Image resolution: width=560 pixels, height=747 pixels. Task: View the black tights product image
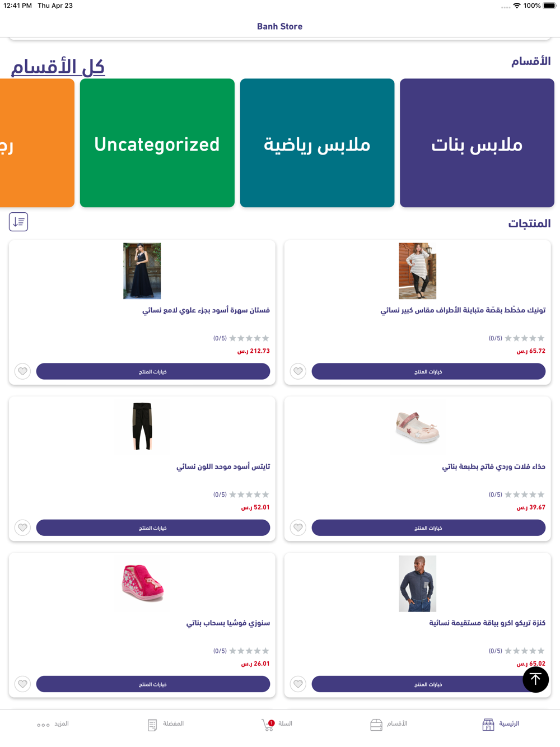142,427
